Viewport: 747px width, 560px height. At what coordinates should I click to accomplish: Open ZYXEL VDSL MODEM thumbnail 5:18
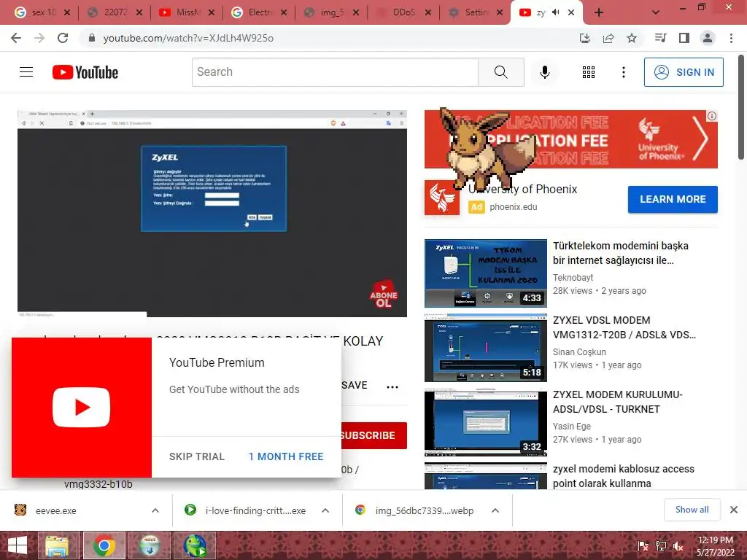click(485, 348)
